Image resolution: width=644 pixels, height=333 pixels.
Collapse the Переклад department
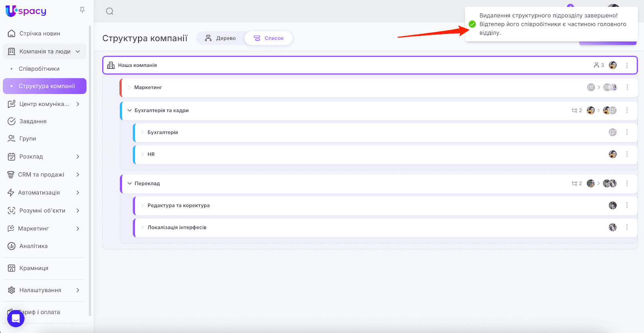(x=130, y=184)
